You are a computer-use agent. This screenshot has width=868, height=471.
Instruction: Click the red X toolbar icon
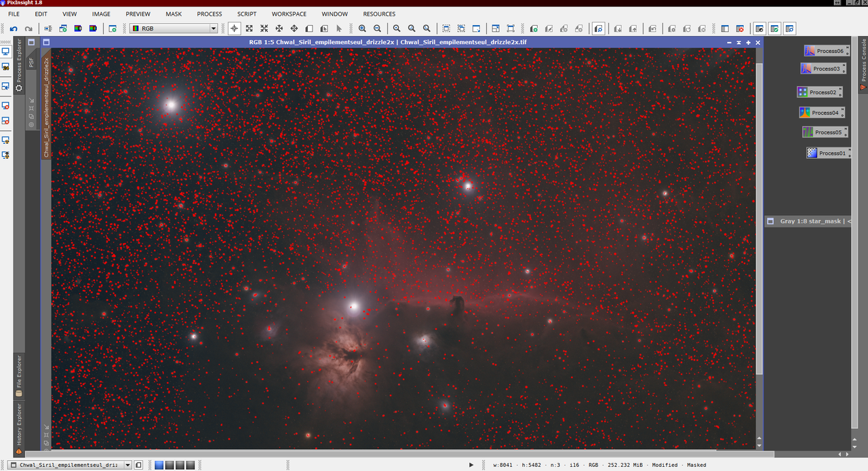pyautogui.click(x=740, y=29)
